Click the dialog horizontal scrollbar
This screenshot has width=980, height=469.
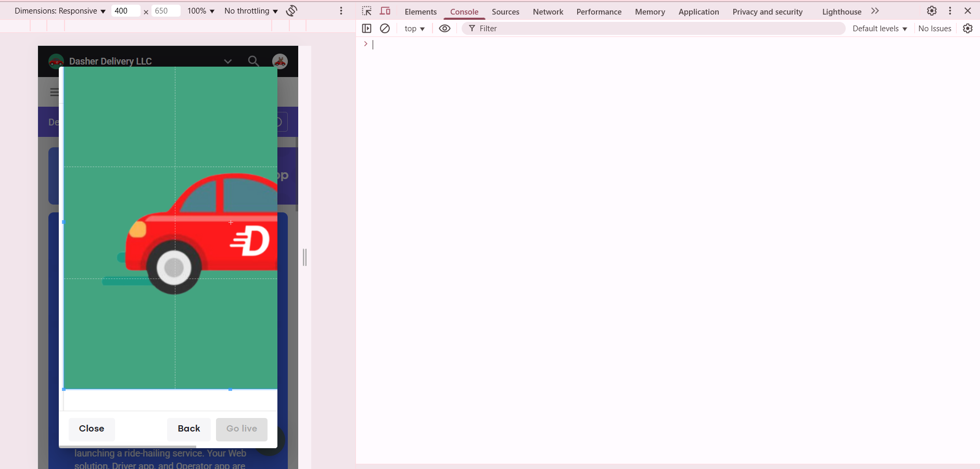128,447
